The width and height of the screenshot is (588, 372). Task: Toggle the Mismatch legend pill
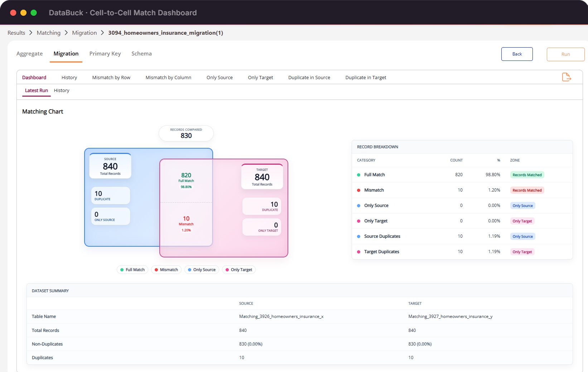[166, 270]
